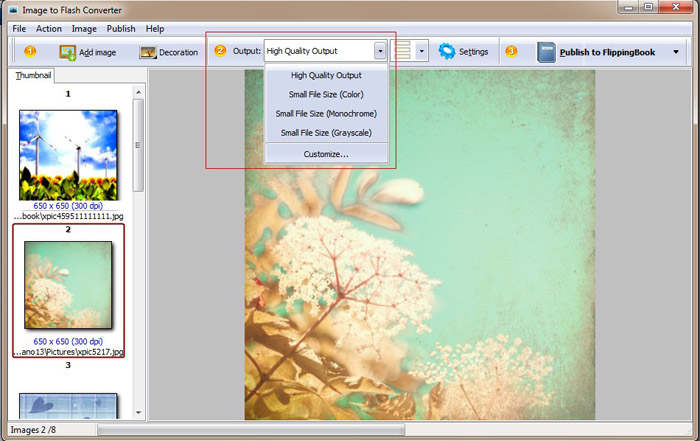The width and height of the screenshot is (700, 441).
Task: Close the Image to Flash Converter window
Action: tap(676, 7)
